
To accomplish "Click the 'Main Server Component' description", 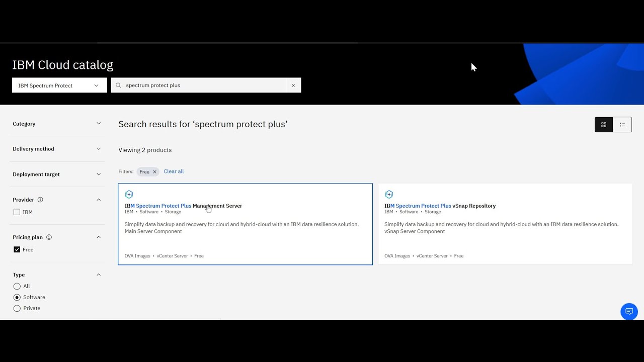I will 153,231.
